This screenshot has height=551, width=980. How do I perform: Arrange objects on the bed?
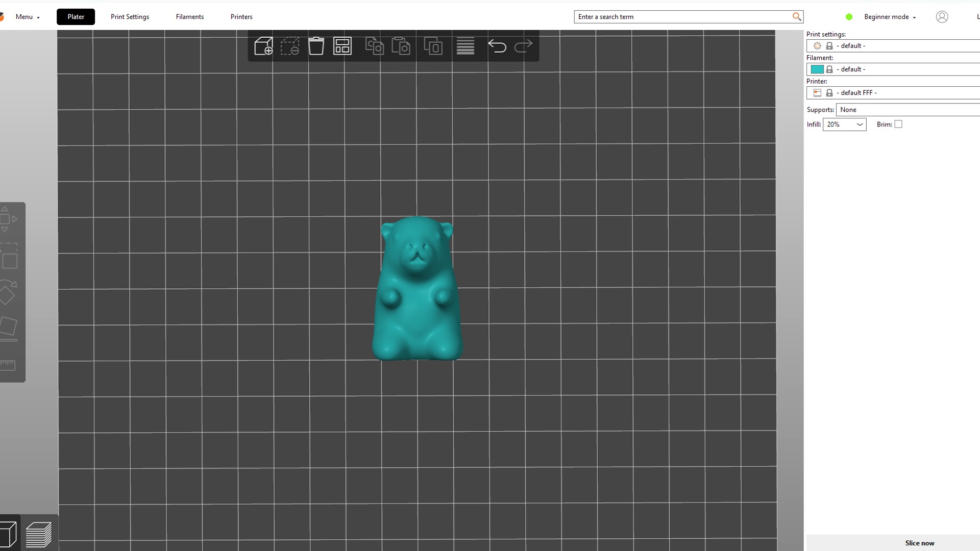coord(342,46)
